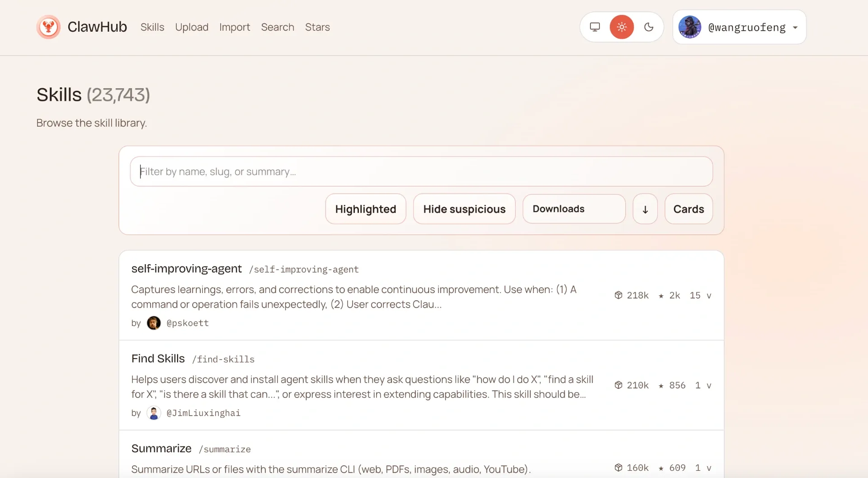This screenshot has height=478, width=868.
Task: Toggle the Cards view layout
Action: [689, 209]
